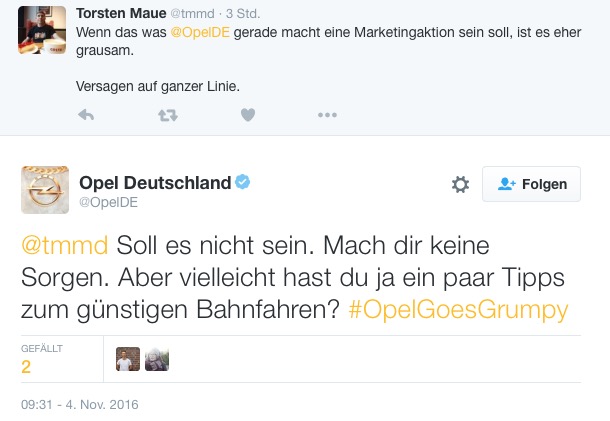This screenshot has height=421, width=610.
Task: Open Opel Deutschland profile name
Action: coord(155,183)
